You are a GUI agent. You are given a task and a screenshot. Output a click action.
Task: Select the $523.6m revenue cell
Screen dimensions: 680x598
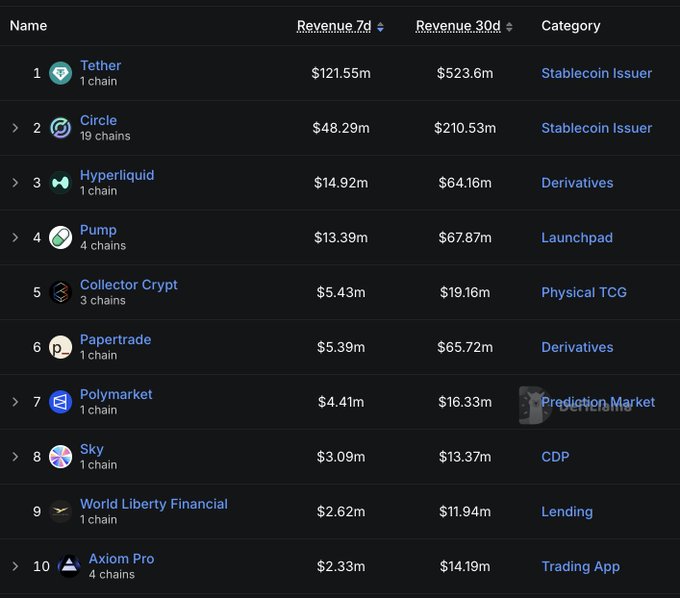[465, 73]
